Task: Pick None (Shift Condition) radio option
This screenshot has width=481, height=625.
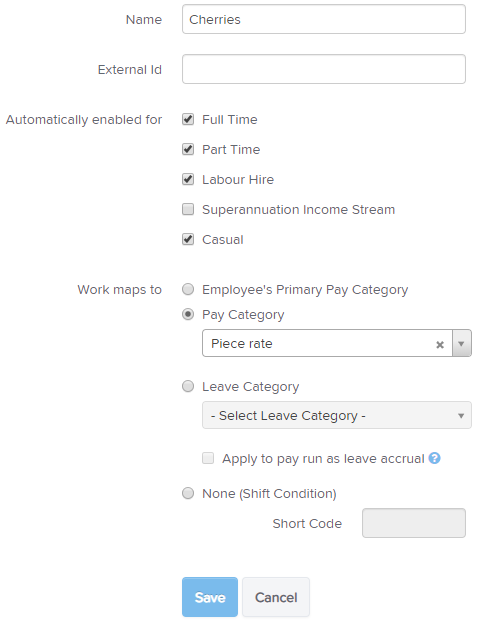Action: [188, 493]
